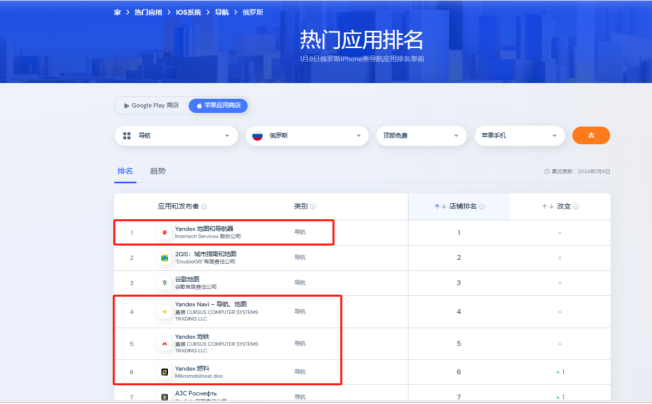Open the Yandex Metro app icon (Yandex 地铁)
652x404 pixels.
pos(165,344)
